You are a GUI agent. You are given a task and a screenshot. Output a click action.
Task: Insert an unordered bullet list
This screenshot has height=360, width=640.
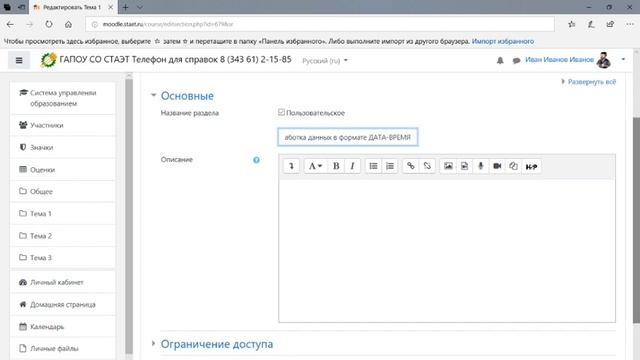click(x=373, y=166)
